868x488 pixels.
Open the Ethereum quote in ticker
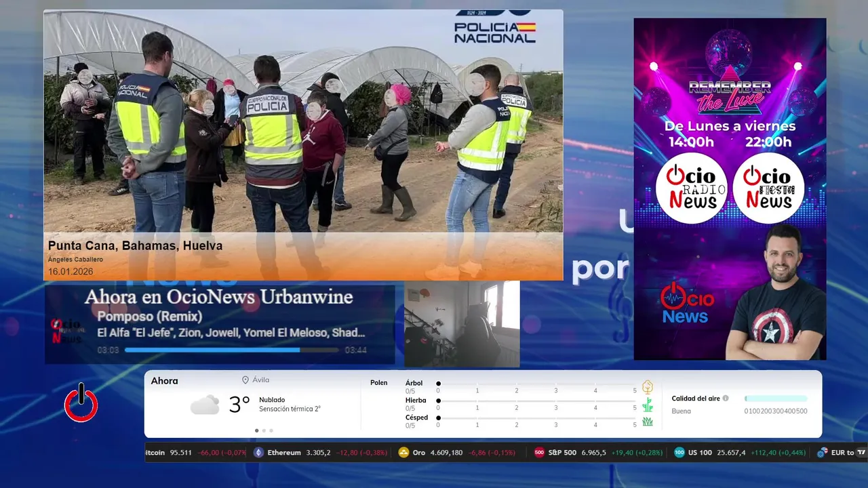point(321,453)
